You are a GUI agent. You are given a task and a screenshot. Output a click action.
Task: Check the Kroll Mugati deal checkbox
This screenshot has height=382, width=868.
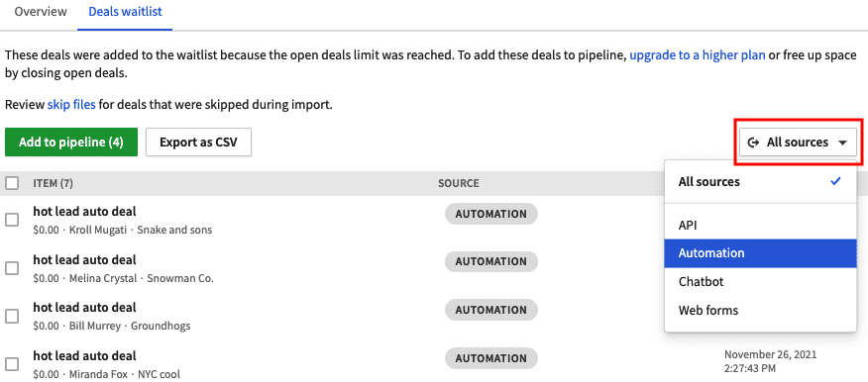tap(12, 220)
